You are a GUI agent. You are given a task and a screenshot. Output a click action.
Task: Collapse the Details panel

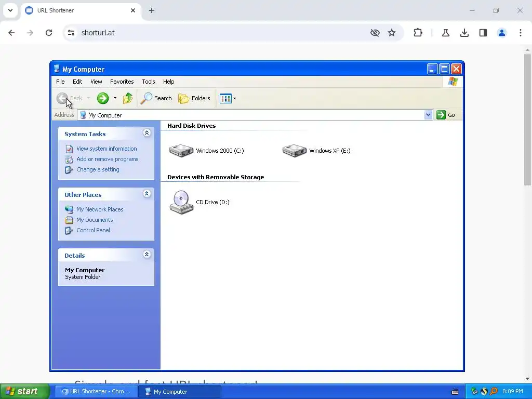(x=147, y=255)
